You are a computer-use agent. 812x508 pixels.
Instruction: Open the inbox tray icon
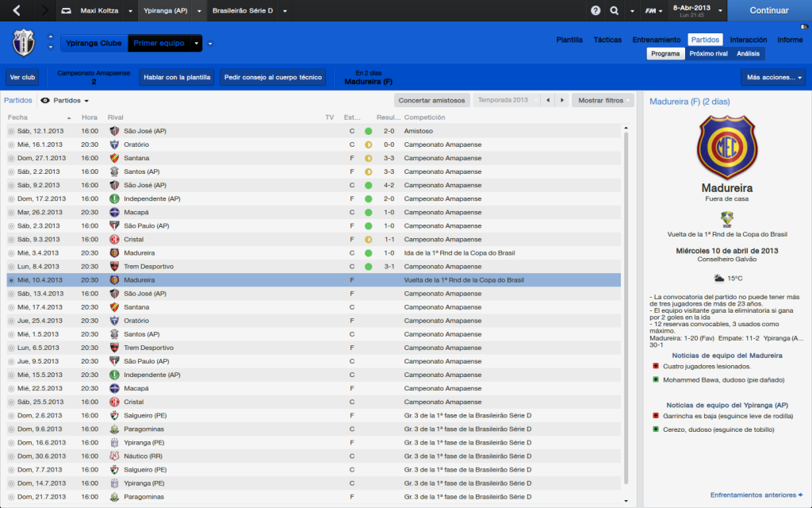[x=66, y=10]
